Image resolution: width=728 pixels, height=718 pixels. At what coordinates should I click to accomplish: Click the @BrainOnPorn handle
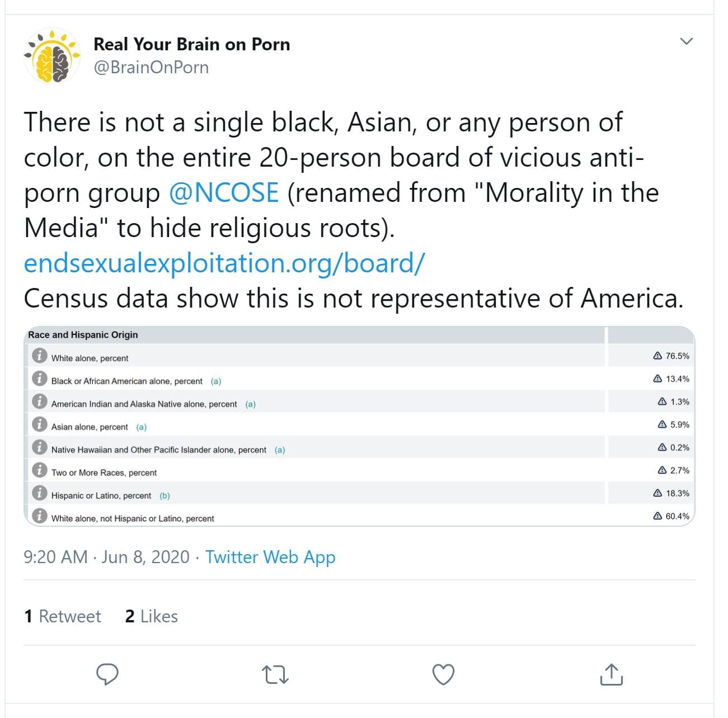[x=151, y=67]
